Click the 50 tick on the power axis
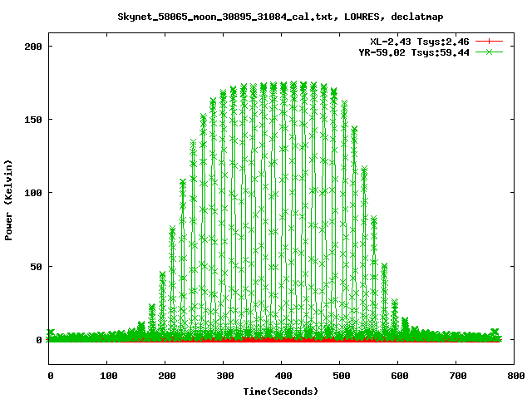532x399 pixels. coord(36,267)
